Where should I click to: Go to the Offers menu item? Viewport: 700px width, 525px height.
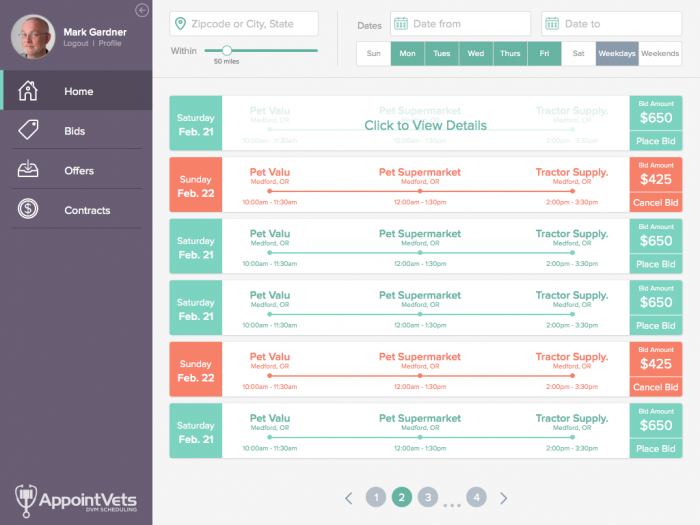(x=77, y=170)
